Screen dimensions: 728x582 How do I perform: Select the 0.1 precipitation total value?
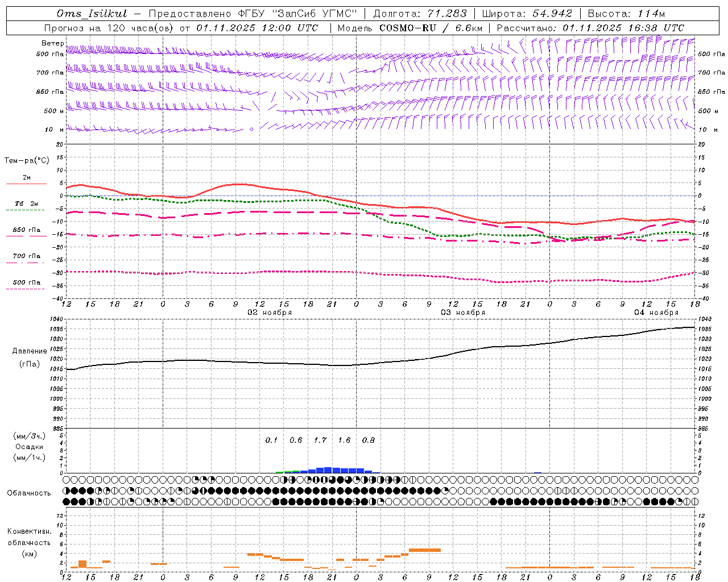271,440
